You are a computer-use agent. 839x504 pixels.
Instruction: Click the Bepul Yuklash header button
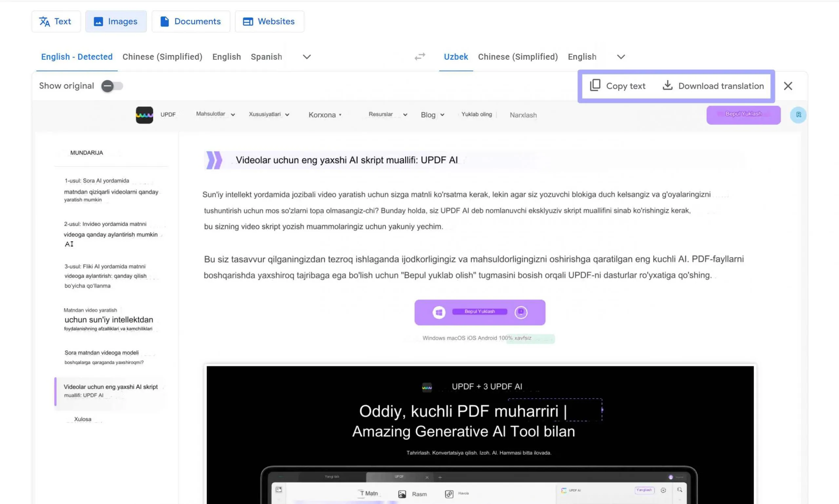(x=743, y=115)
